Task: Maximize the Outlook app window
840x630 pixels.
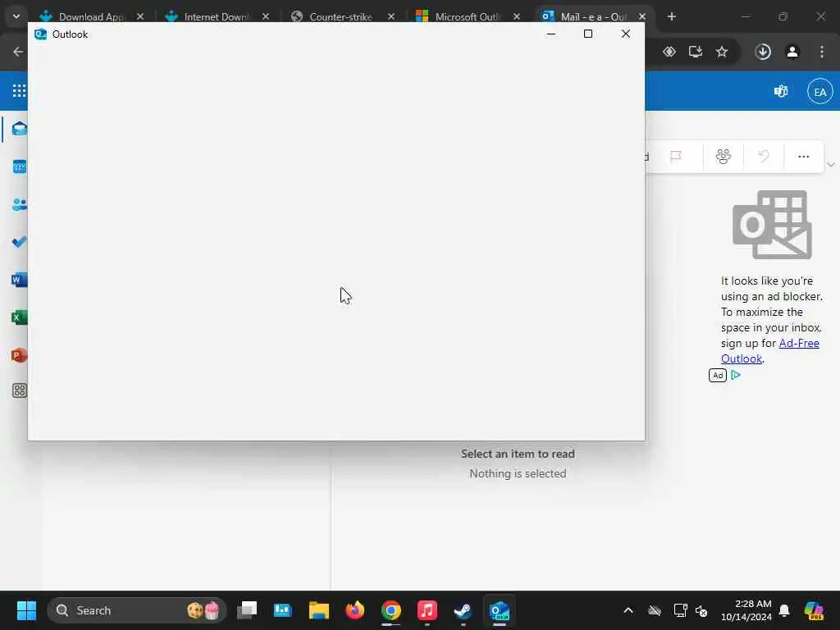Action: click(587, 34)
